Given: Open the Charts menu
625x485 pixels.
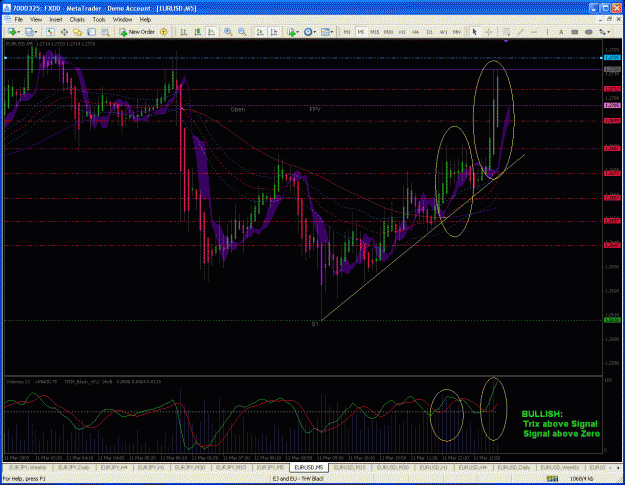Looking at the screenshot, I should (77, 19).
